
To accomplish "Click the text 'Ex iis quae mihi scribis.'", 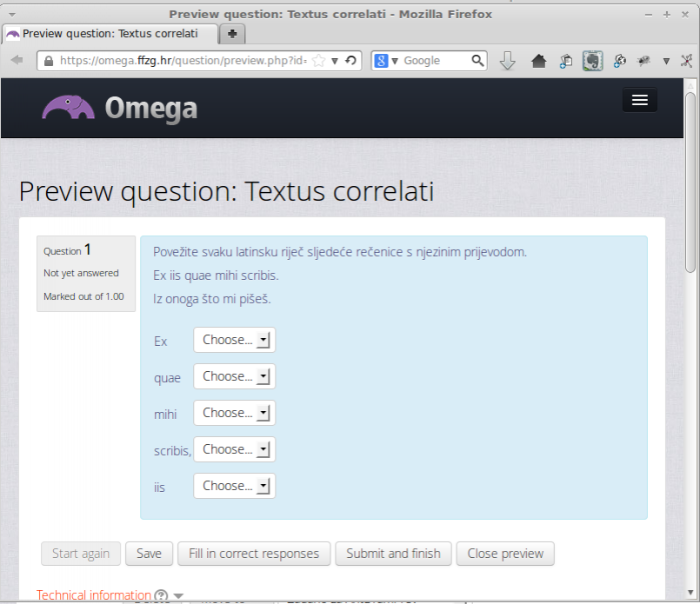I will 216,275.
